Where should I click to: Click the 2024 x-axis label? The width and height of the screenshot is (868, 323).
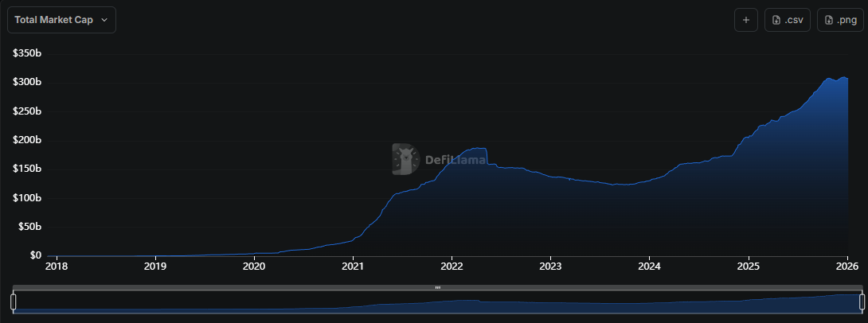coord(649,267)
